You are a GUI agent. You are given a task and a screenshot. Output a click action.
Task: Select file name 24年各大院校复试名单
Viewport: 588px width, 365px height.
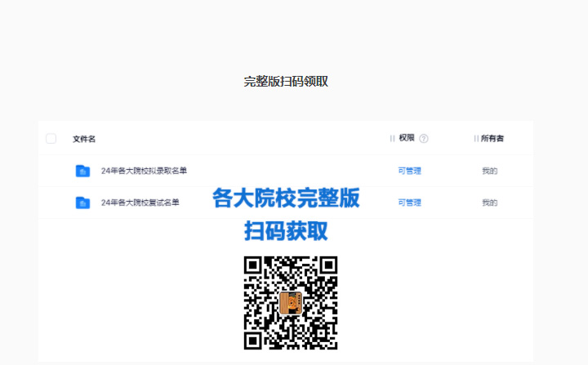click(140, 203)
